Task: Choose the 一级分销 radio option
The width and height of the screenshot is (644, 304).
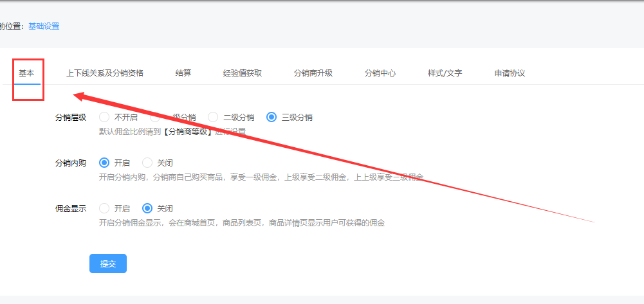Action: tap(155, 117)
